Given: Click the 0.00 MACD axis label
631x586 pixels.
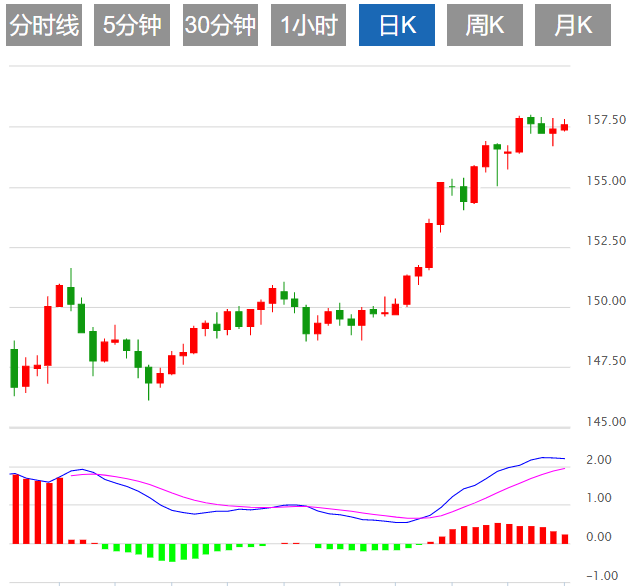Looking at the screenshot, I should (599, 537).
